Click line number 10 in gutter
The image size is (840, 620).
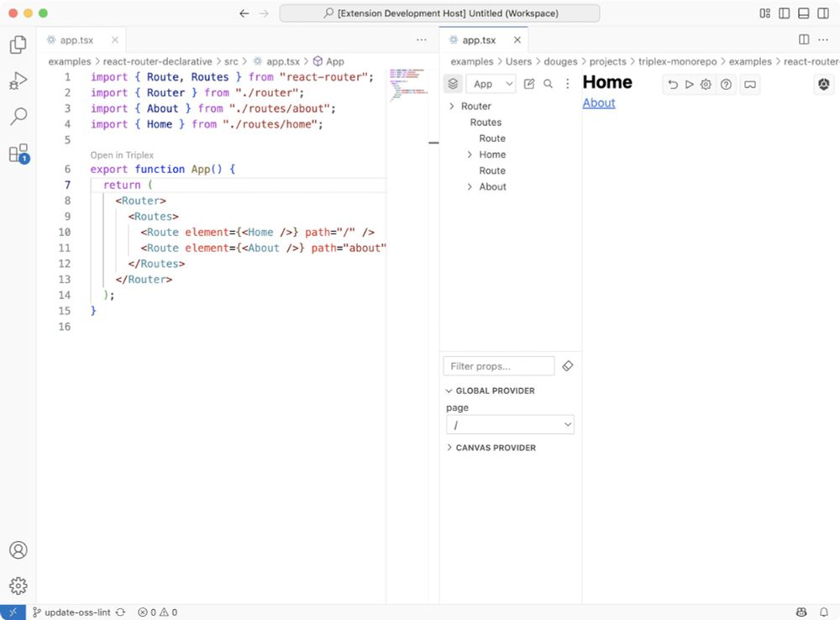click(x=65, y=232)
